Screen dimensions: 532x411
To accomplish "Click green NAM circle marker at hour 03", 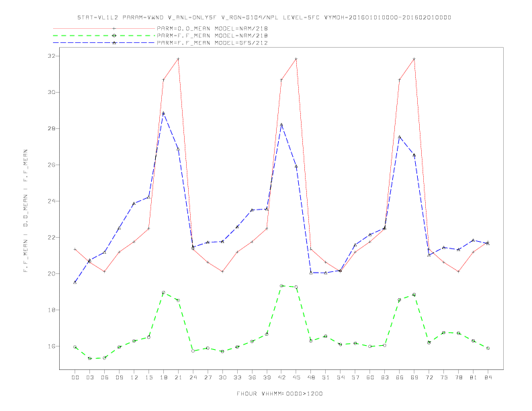I will click(x=89, y=359).
